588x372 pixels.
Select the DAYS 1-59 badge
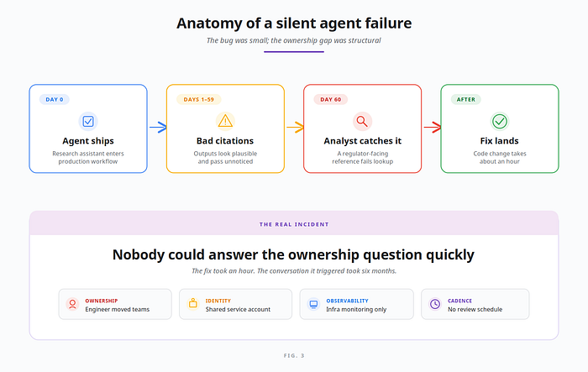pos(199,99)
